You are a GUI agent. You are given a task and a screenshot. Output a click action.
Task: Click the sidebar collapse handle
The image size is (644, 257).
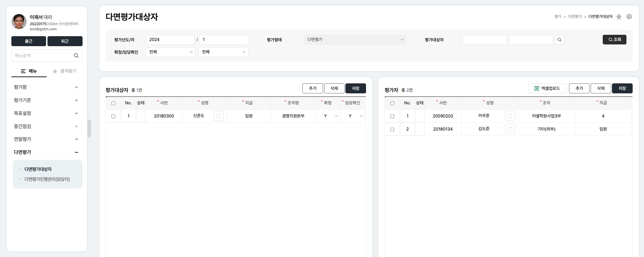point(89,128)
